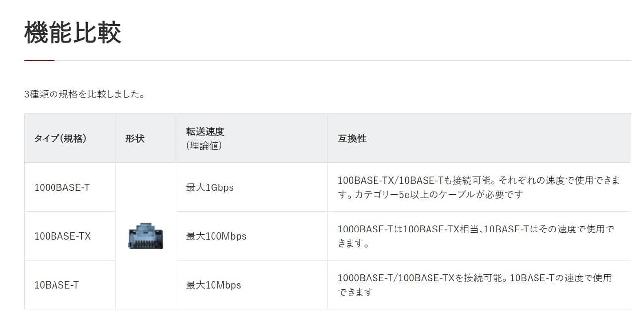Click the red accent line under the heading
Image resolution: width=644 pixels, height=325 pixels.
pos(39,60)
